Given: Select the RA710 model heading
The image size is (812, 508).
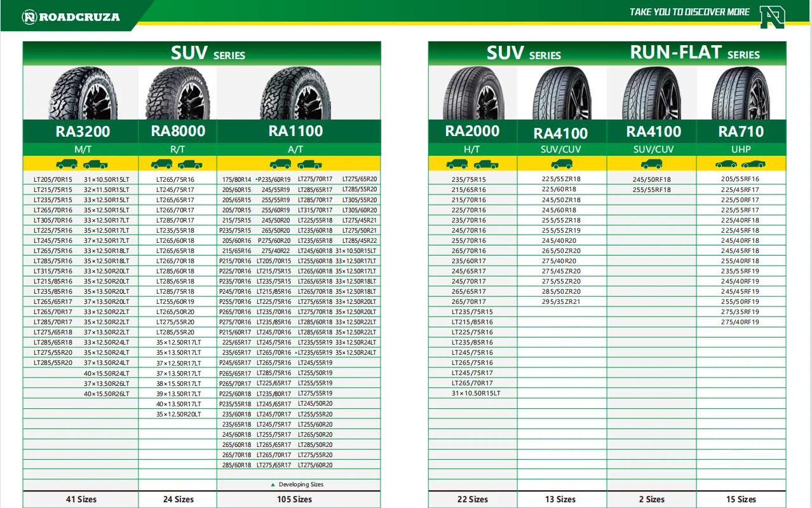Looking at the screenshot, I should point(741,132).
